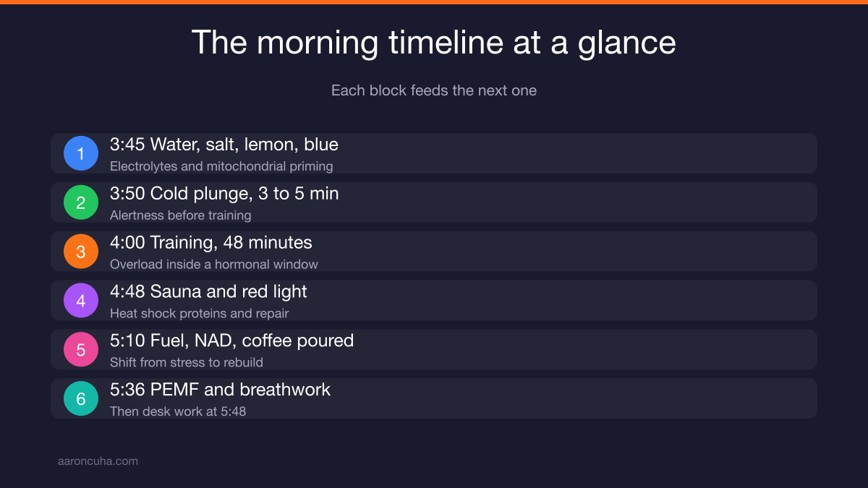Select the 4:00 Training, 48 minutes row
The height and width of the screenshot is (488, 868).
pos(434,252)
